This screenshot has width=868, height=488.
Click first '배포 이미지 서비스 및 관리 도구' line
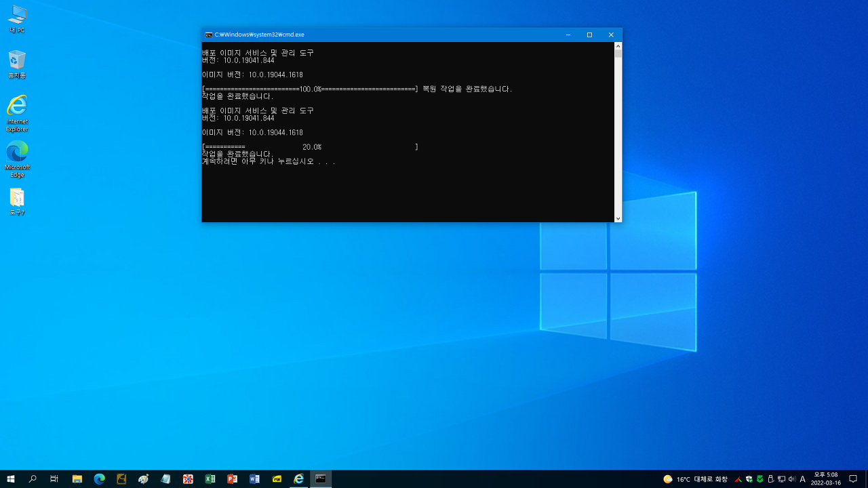[258, 53]
